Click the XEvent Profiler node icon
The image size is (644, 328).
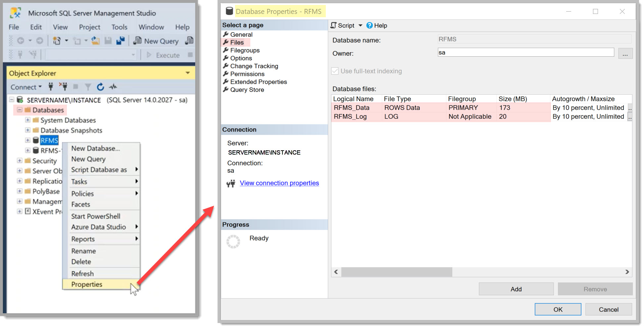click(28, 211)
